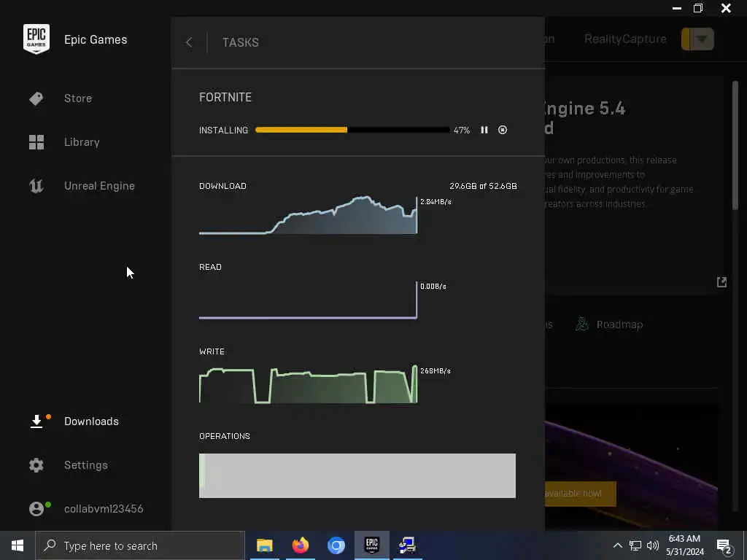The image size is (747, 560).
Task: Open the Store section in sidebar
Action: coord(78,98)
